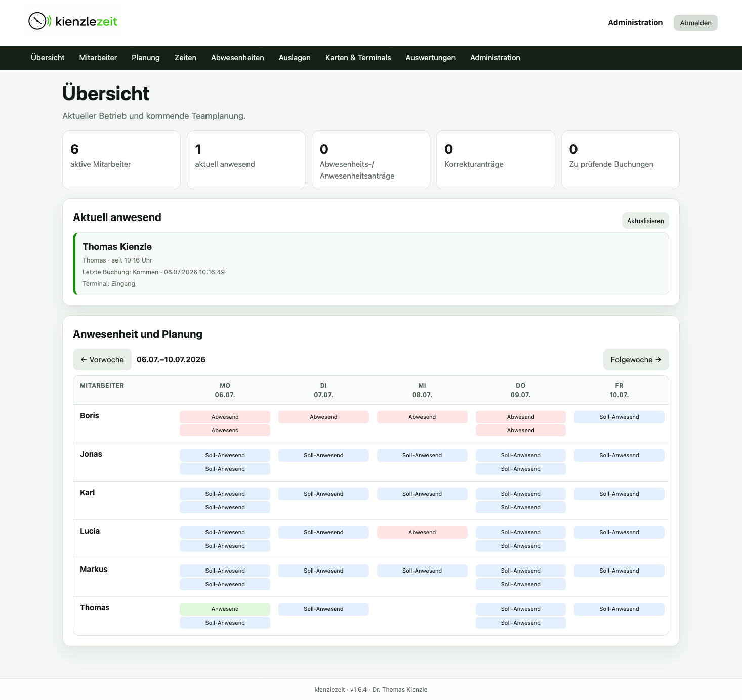Go to previous week with Vorwoche
The width and height of the screenshot is (742, 700).
[102, 360]
